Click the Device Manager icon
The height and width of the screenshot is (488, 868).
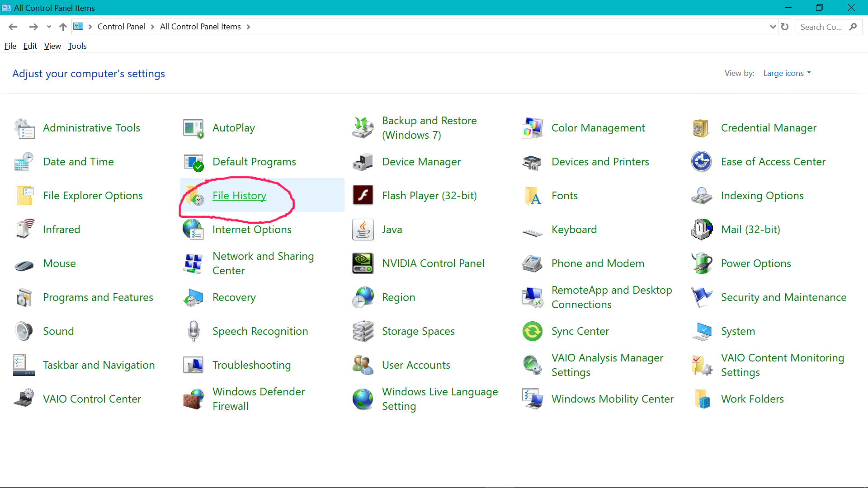363,162
